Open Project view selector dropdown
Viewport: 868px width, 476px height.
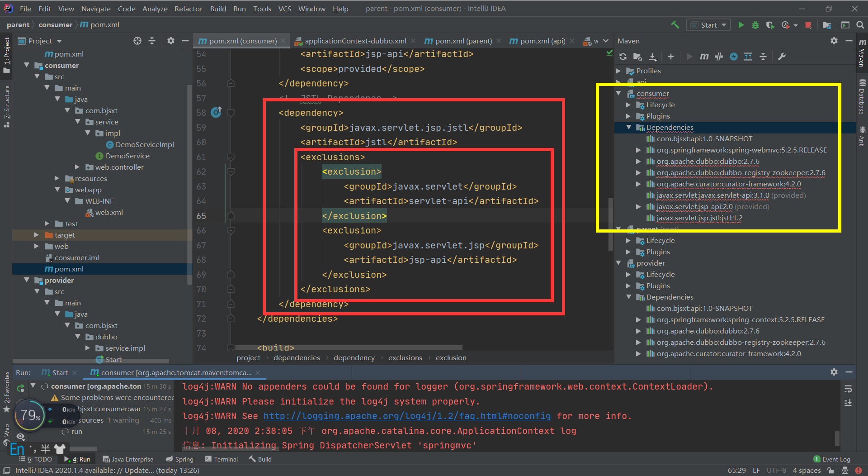click(x=40, y=41)
